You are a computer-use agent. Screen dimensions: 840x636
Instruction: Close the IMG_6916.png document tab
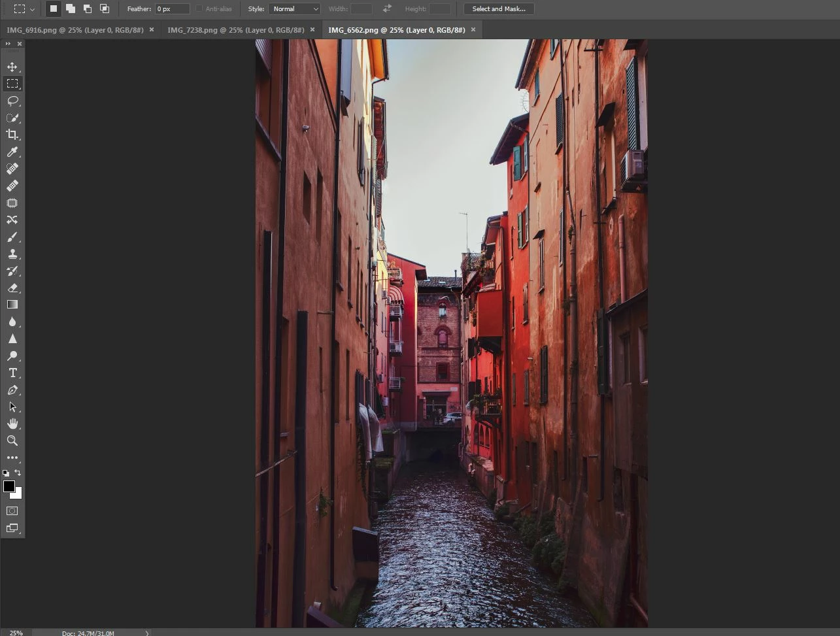(152, 29)
